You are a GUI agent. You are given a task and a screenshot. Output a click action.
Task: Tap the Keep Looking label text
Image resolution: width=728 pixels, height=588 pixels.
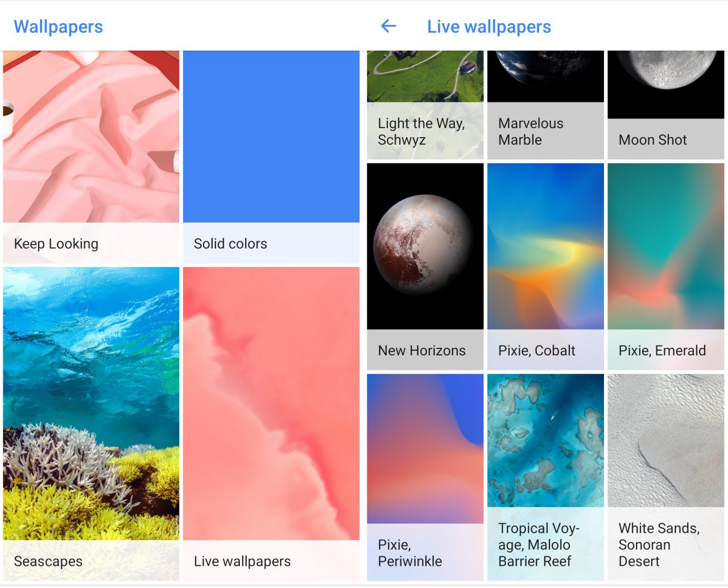(x=56, y=244)
